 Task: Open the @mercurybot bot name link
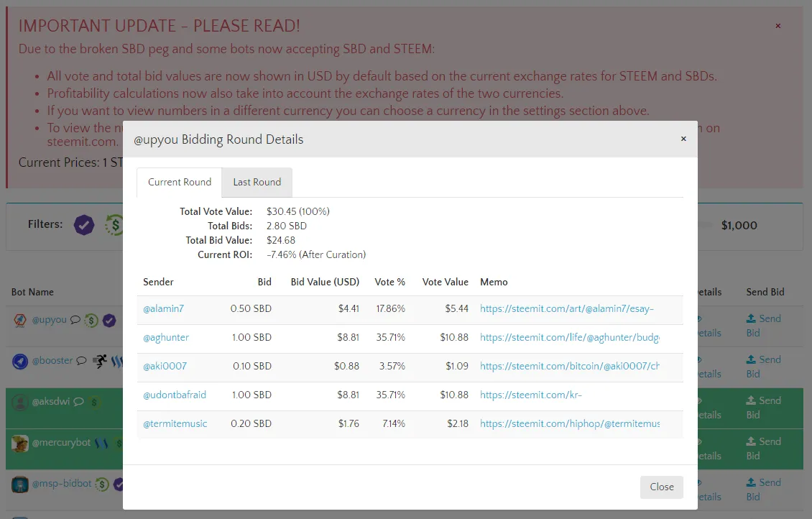pyautogui.click(x=61, y=443)
